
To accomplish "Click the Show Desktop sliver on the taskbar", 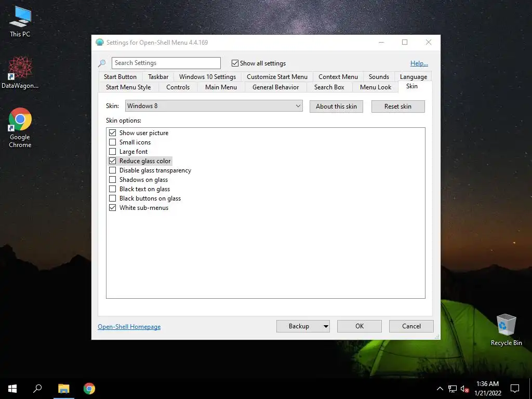I will pyautogui.click(x=530, y=389).
